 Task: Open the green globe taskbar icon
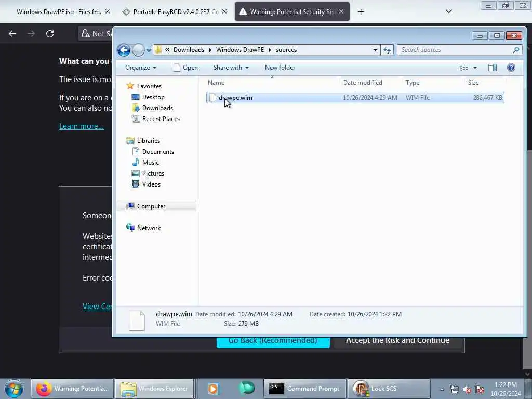coord(247,389)
